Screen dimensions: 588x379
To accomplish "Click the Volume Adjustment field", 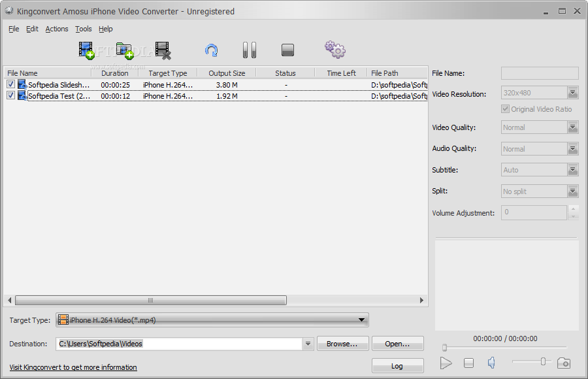I will [534, 212].
